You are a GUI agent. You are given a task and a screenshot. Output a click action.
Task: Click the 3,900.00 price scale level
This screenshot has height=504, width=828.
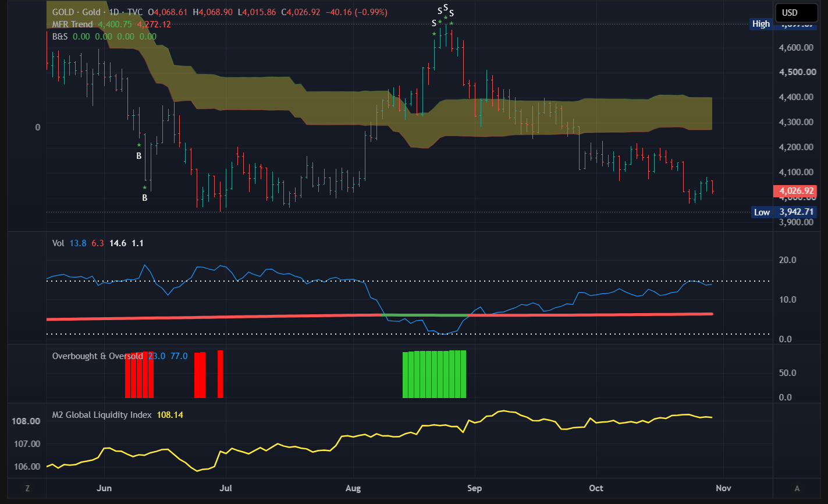(797, 222)
